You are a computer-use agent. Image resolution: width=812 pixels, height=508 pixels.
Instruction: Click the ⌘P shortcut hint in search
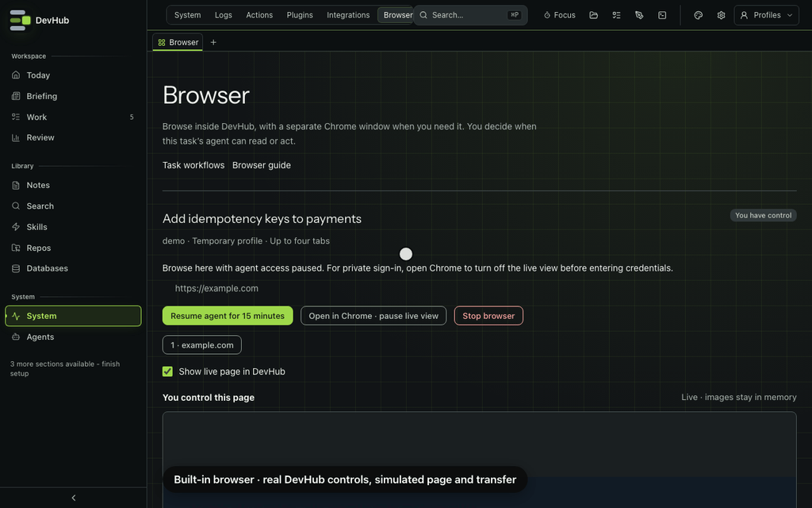click(514, 15)
